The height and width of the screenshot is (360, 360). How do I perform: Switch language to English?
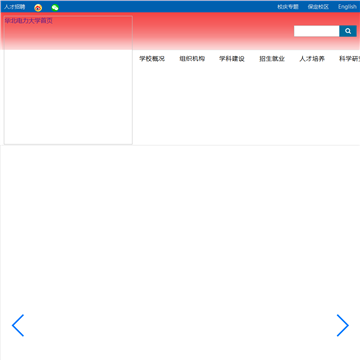(x=347, y=7)
